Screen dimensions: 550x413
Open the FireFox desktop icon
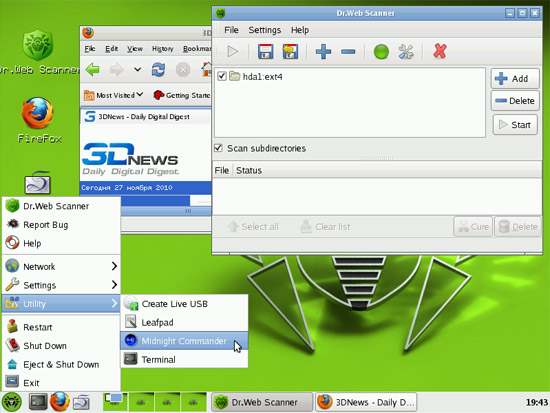tap(38, 113)
